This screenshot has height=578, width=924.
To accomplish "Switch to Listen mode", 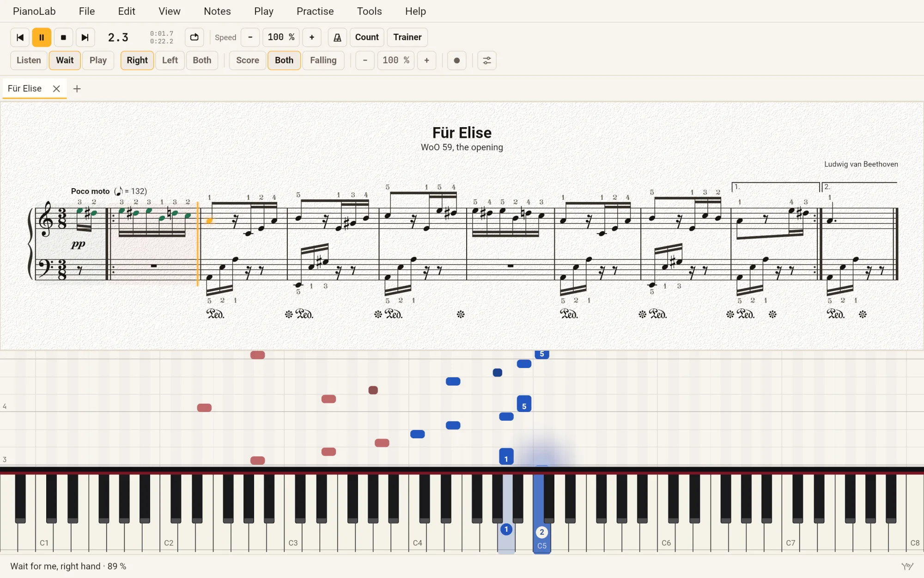I will (x=29, y=61).
